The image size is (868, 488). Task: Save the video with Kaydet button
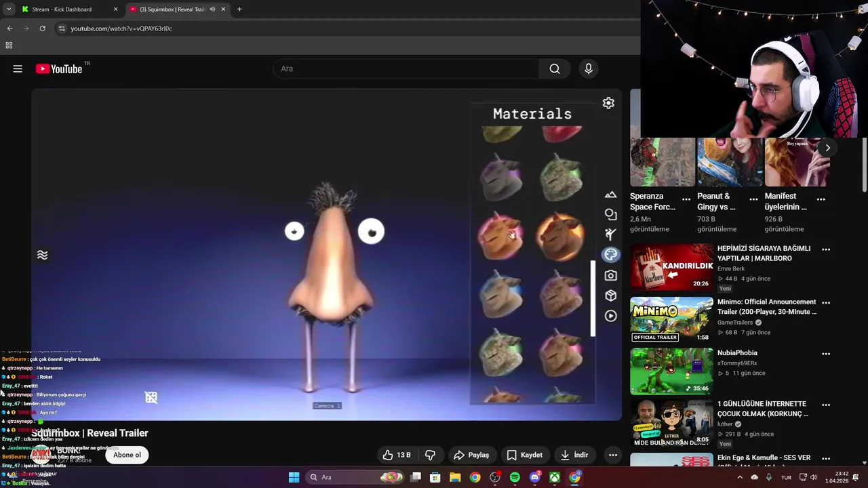525,455
